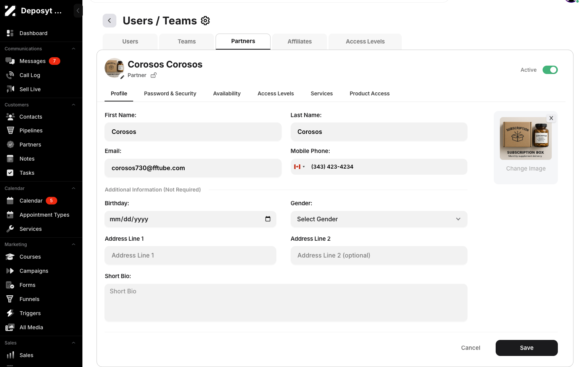Open All Media icon

coord(10,327)
